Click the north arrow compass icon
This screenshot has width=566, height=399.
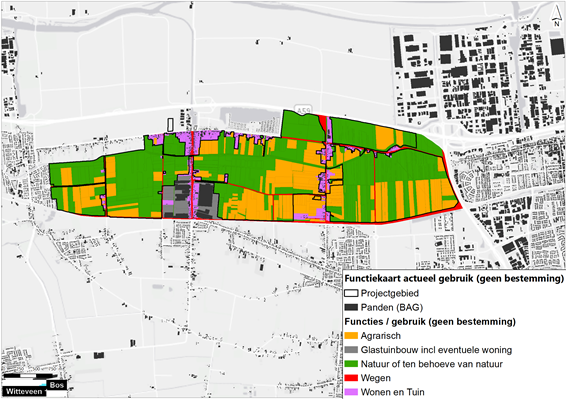(557, 17)
